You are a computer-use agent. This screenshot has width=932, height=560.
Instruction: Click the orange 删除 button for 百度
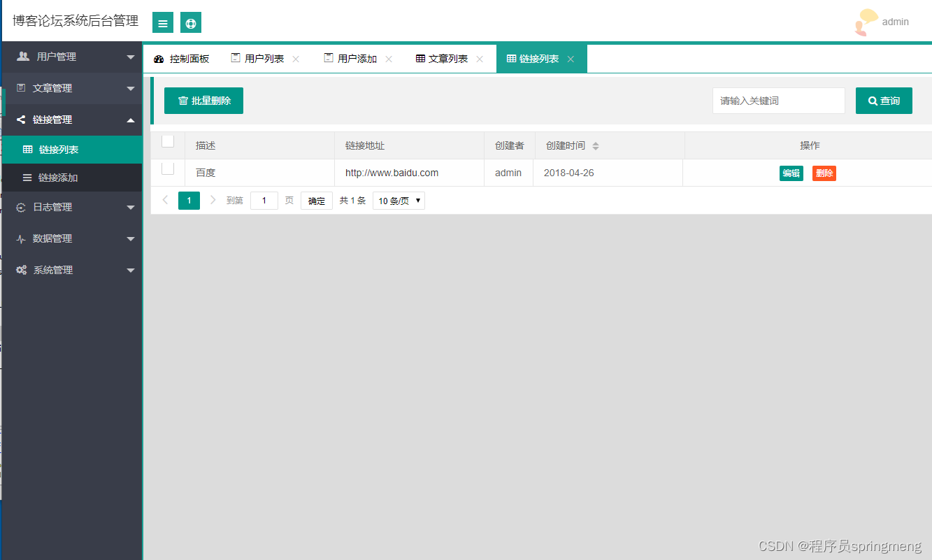click(824, 173)
